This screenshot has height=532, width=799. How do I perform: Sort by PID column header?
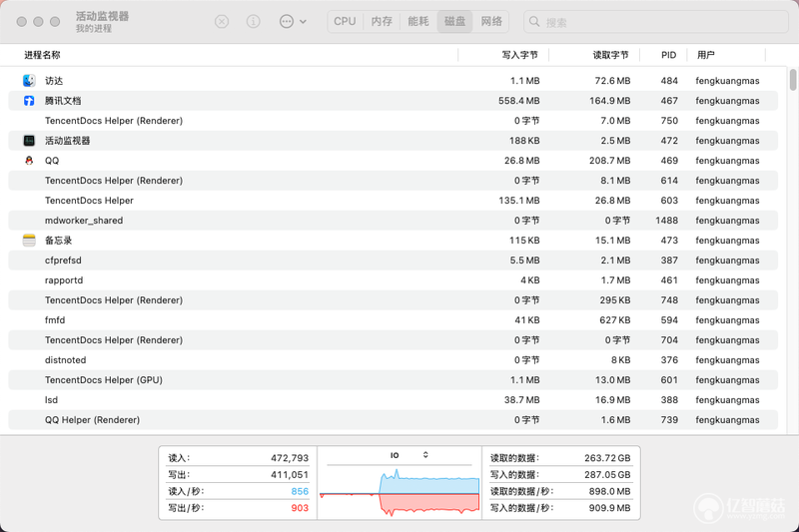[x=668, y=55]
